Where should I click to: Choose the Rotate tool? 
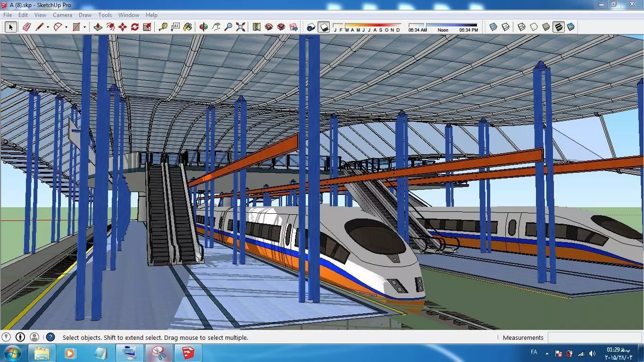point(135,27)
